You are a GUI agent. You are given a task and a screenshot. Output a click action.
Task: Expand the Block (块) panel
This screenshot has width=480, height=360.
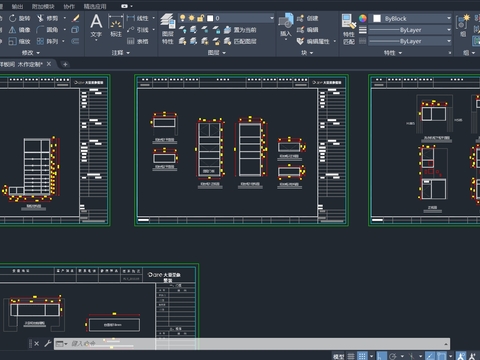pyautogui.click(x=307, y=53)
